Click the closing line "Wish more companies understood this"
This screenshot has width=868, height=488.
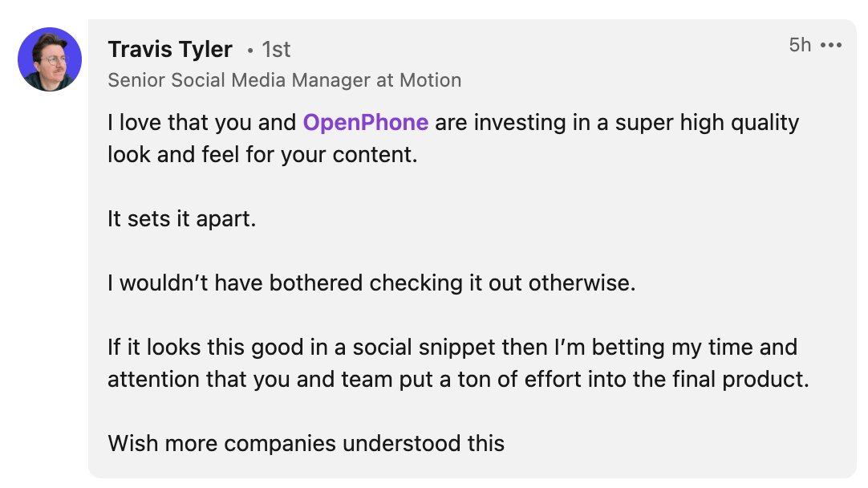click(x=306, y=444)
